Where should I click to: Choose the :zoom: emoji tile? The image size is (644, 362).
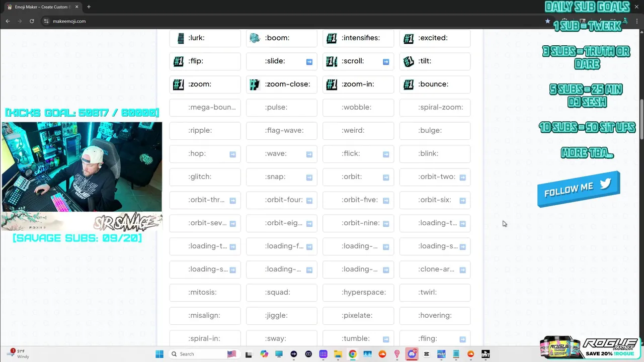[205, 84]
